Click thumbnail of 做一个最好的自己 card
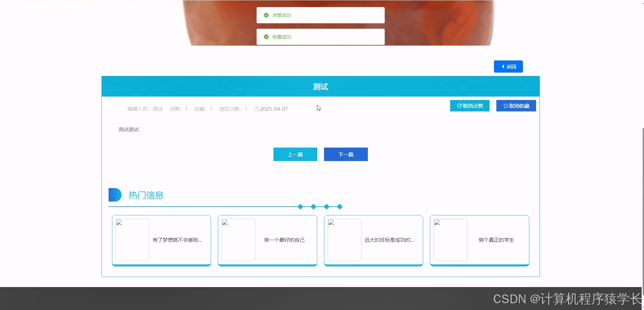 [238, 240]
